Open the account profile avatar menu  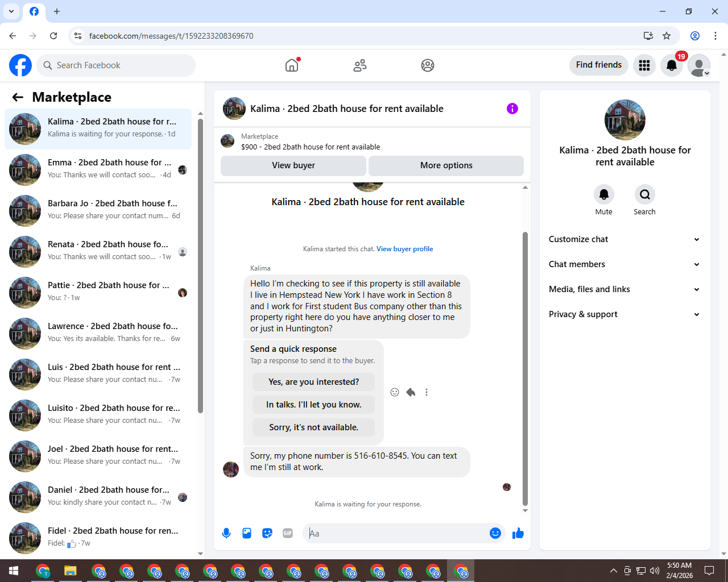[x=699, y=65]
